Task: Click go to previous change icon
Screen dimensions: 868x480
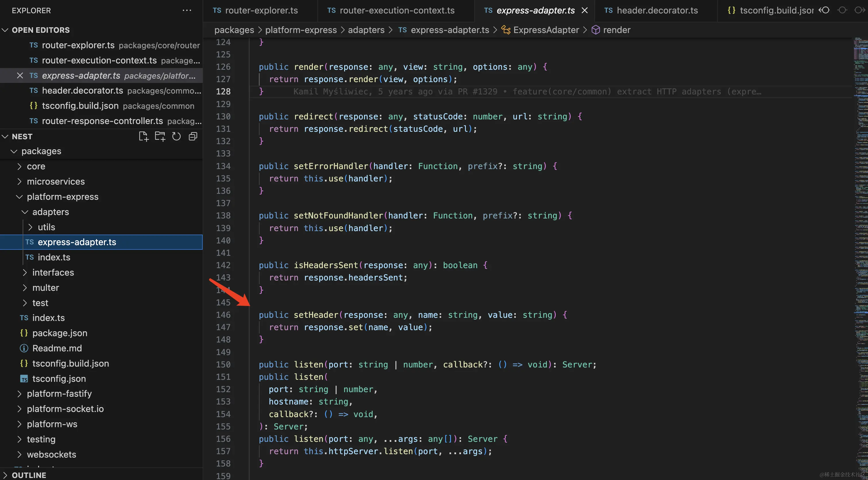Action: click(824, 10)
